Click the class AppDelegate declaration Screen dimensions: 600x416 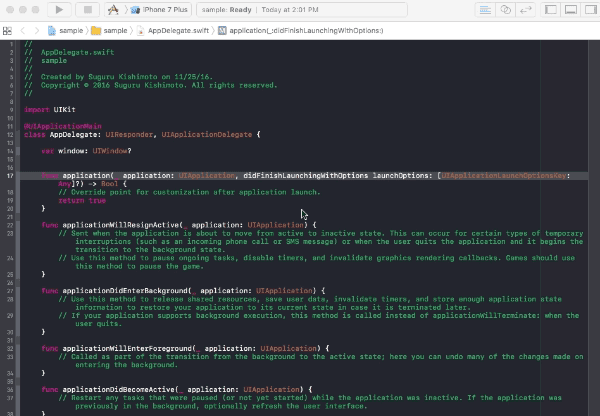pyautogui.click(x=142, y=134)
